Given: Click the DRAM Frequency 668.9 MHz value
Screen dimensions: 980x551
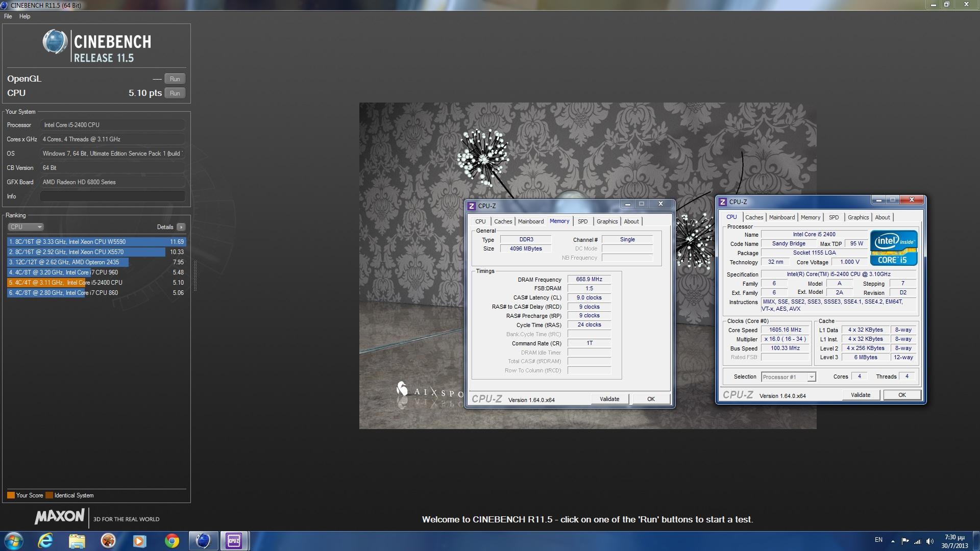Looking at the screenshot, I should coord(589,280).
